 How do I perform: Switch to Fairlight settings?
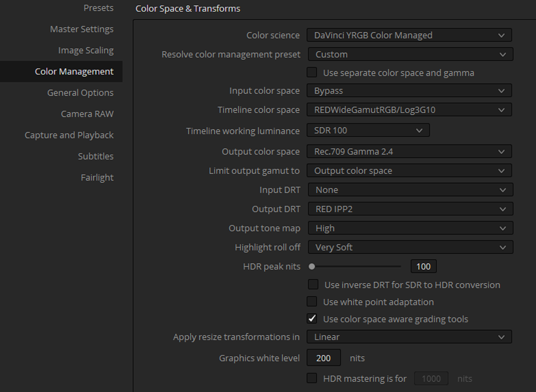(97, 177)
